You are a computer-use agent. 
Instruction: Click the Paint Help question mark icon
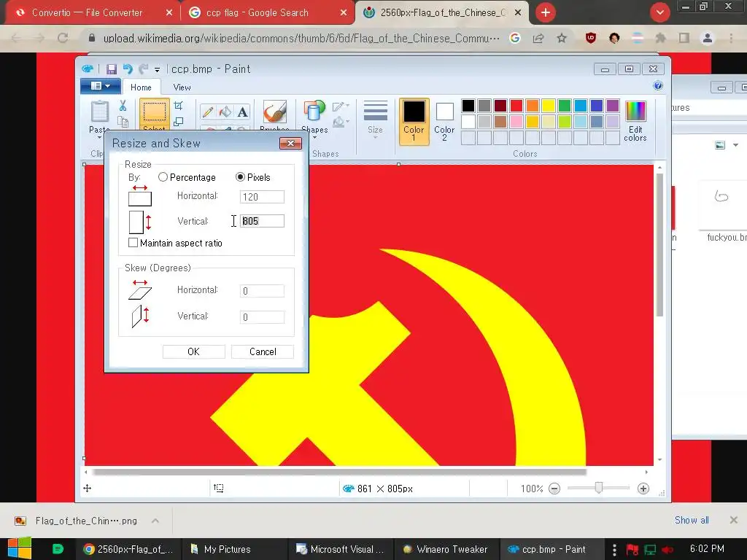coord(658,86)
